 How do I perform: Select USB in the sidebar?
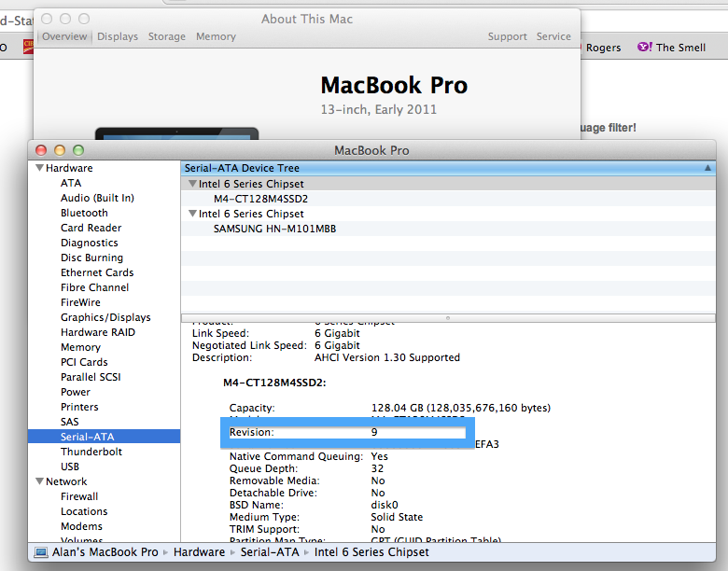pos(70,467)
